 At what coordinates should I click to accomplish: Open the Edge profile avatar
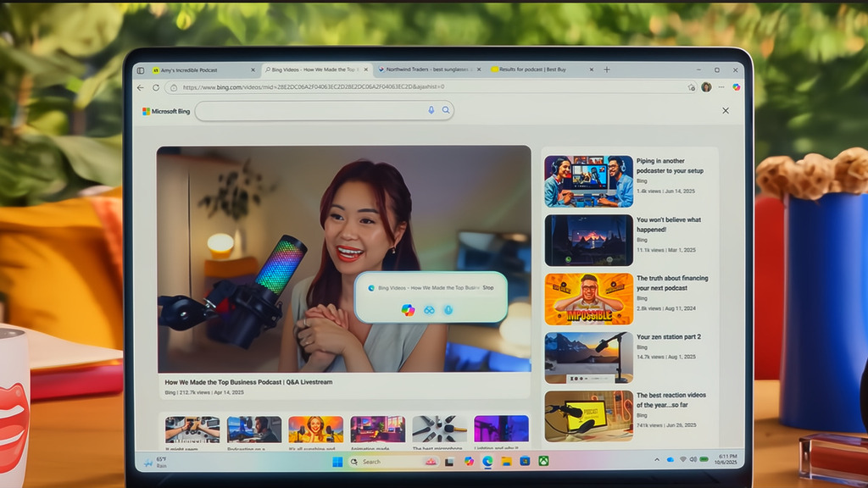[706, 86]
